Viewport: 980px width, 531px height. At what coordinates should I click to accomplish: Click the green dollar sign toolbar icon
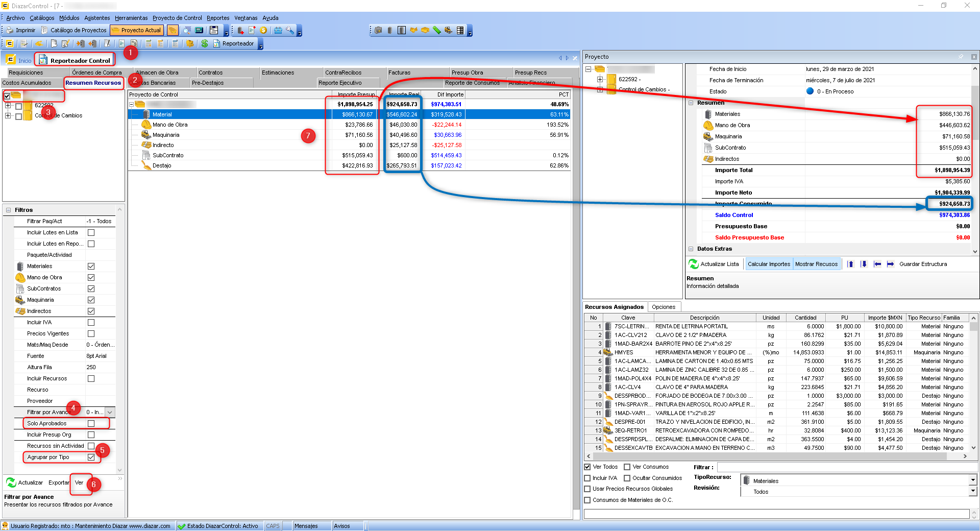pyautogui.click(x=205, y=43)
